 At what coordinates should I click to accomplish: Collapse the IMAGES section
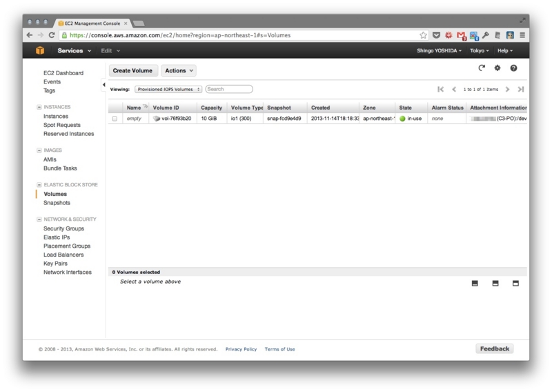[x=39, y=150]
